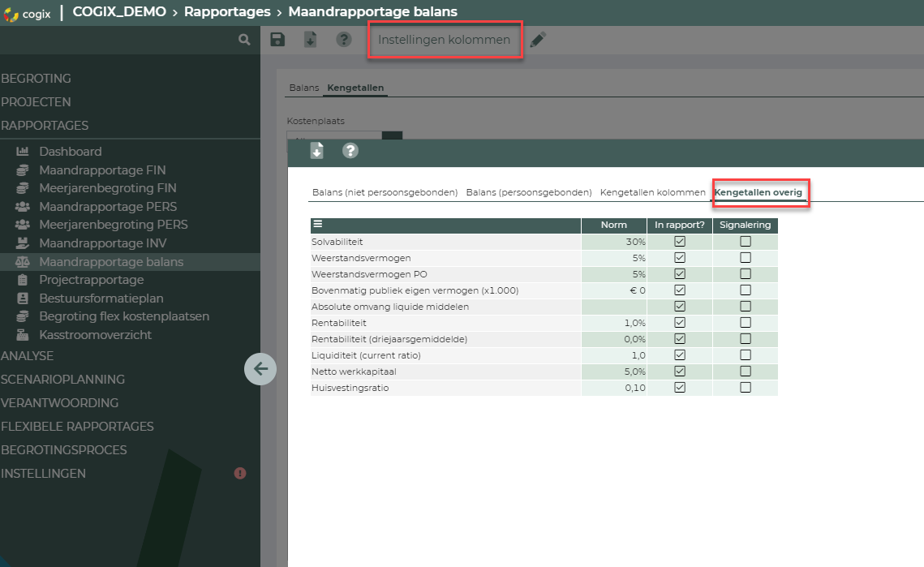Open the Dashboard report link
Viewport: 924px width, 567px height.
tap(71, 152)
